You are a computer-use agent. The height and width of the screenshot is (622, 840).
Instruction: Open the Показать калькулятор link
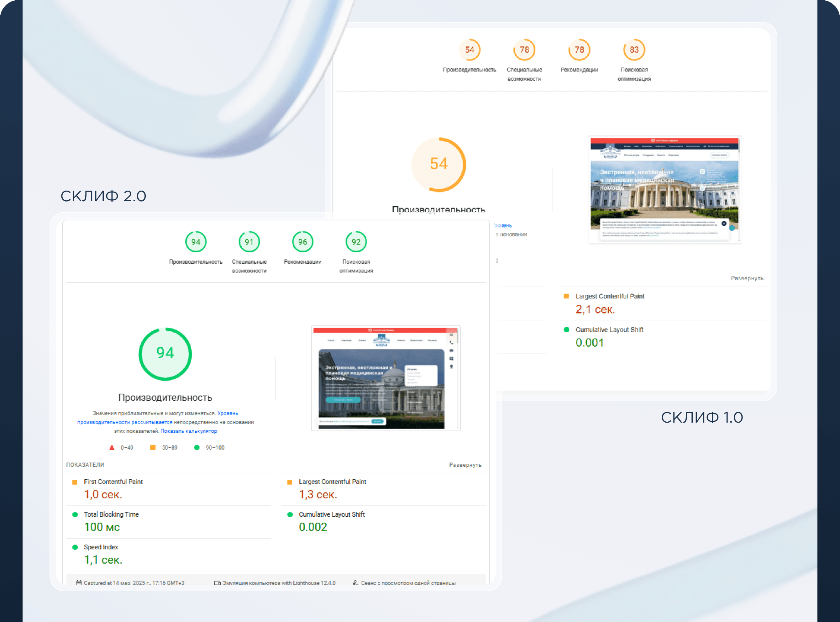pos(189,431)
